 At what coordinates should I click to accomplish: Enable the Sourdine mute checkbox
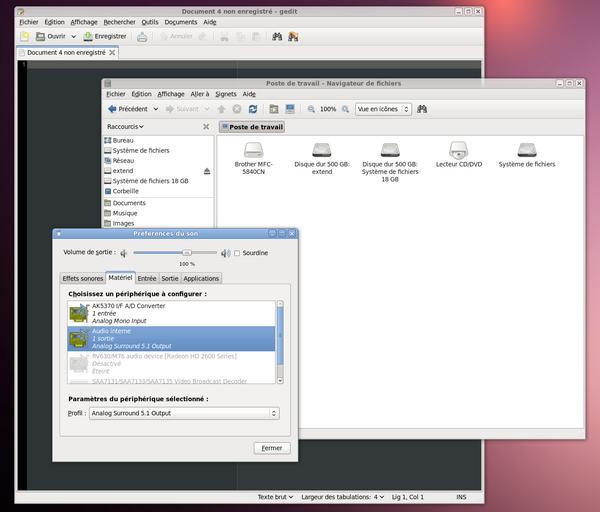[237, 253]
